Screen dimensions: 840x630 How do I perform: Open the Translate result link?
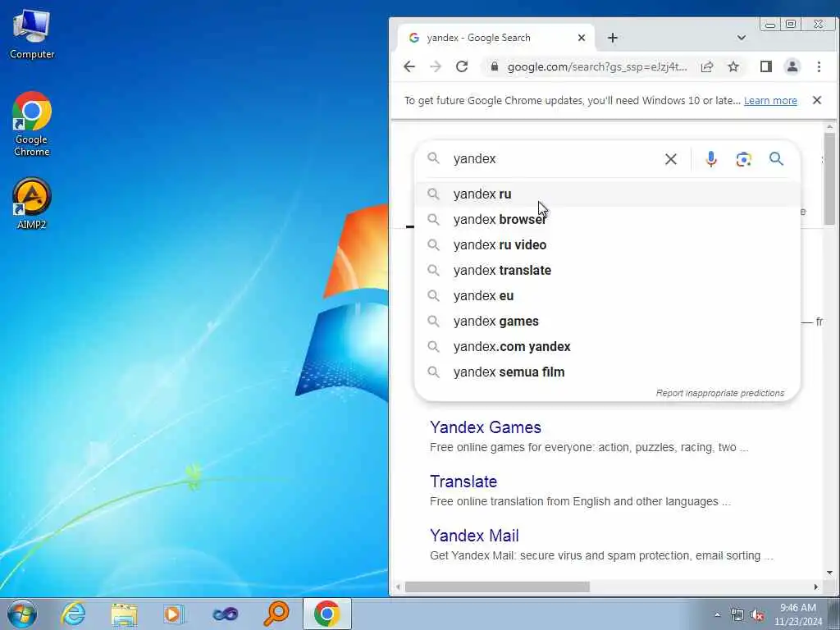[x=463, y=482]
